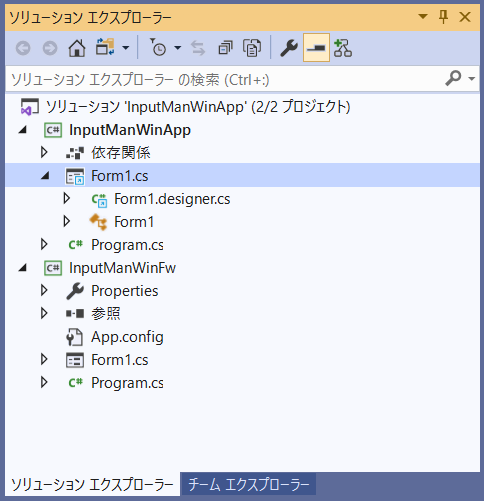Select Form1.cs under InputManWinApp

tap(120, 176)
